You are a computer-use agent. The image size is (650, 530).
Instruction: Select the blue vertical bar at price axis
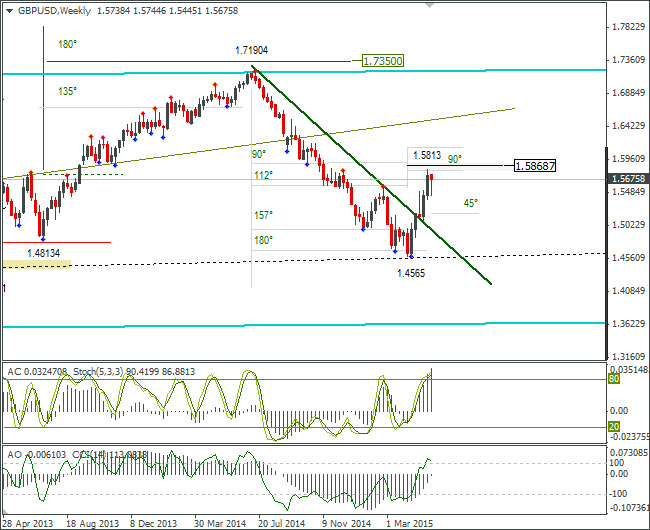tap(606, 253)
